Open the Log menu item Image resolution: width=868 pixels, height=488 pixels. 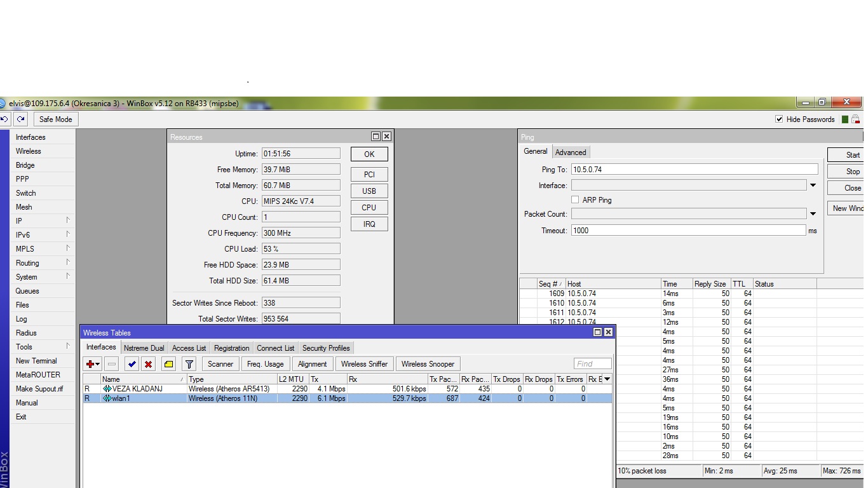[x=22, y=319]
